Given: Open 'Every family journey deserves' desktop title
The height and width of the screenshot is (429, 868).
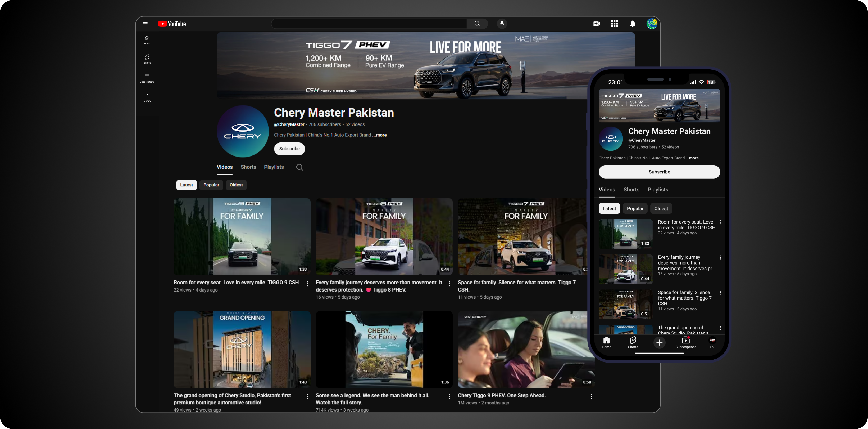Looking at the screenshot, I should (379, 286).
